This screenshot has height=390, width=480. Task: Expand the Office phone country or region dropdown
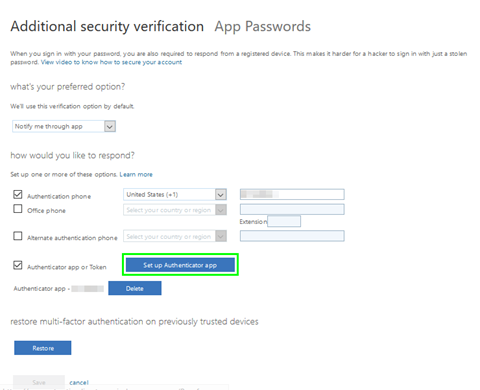point(175,210)
